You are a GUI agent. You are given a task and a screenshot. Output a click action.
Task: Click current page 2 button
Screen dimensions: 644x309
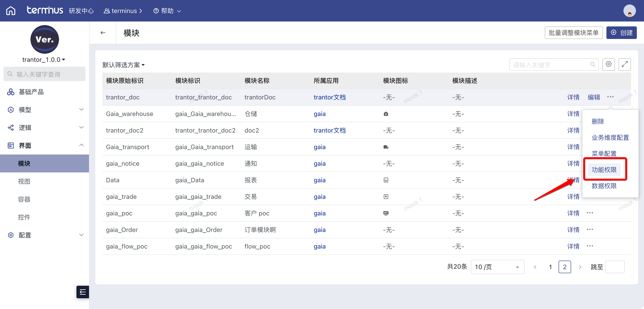[x=565, y=267]
